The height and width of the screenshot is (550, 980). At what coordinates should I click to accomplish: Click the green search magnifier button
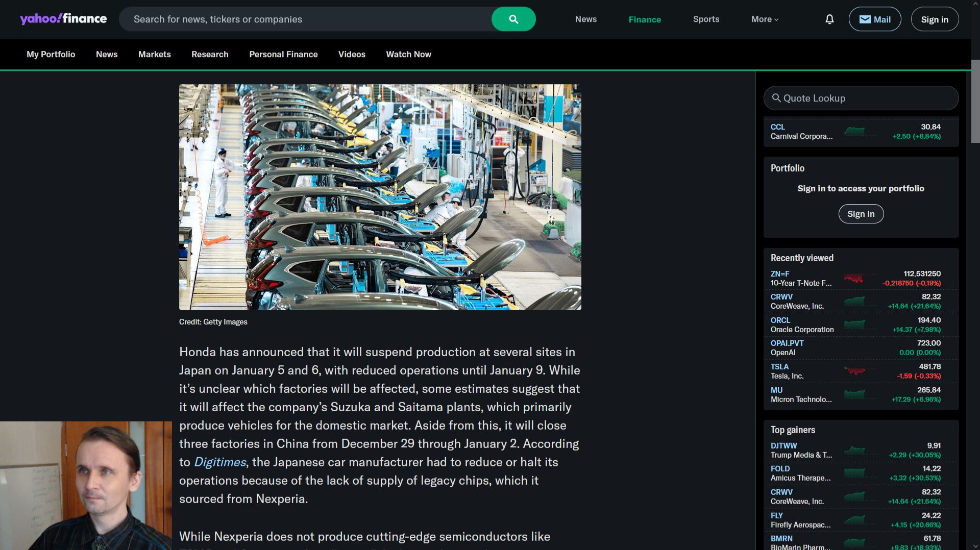513,19
